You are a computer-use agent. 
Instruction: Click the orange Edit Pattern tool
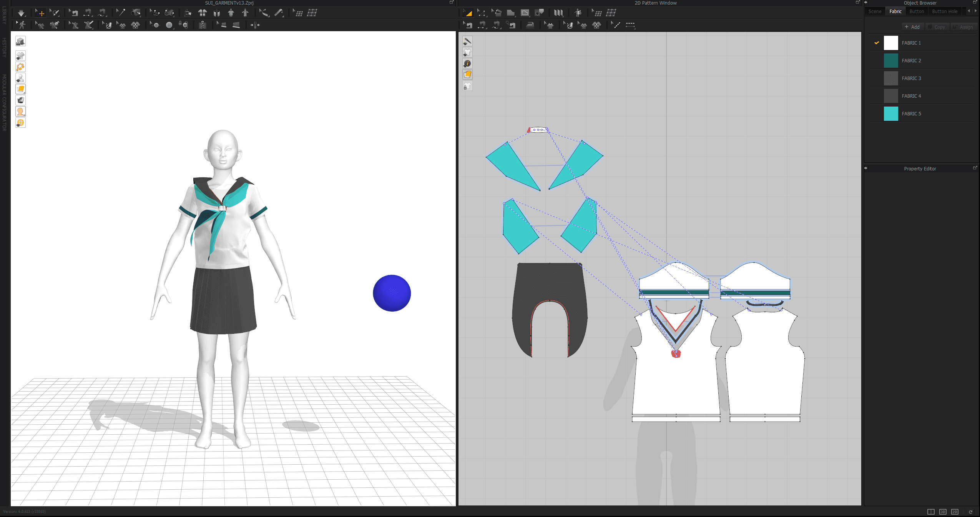tap(468, 13)
